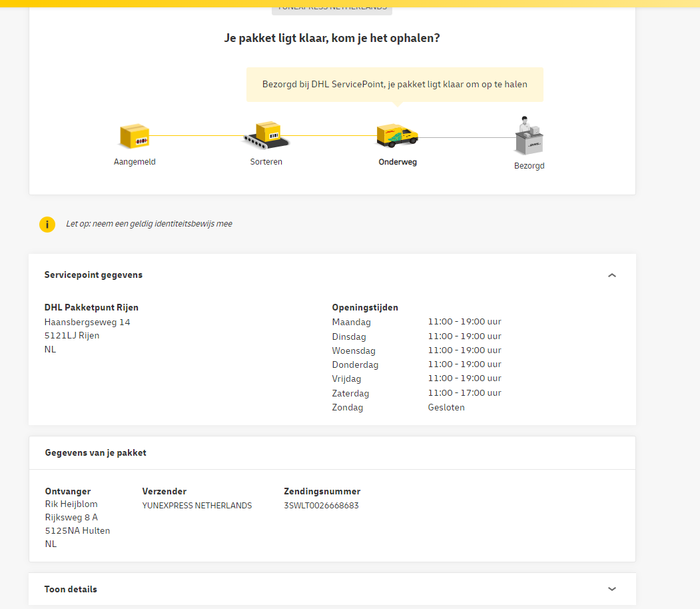Collapse the Servicepoint gegevens chevron

click(x=612, y=275)
